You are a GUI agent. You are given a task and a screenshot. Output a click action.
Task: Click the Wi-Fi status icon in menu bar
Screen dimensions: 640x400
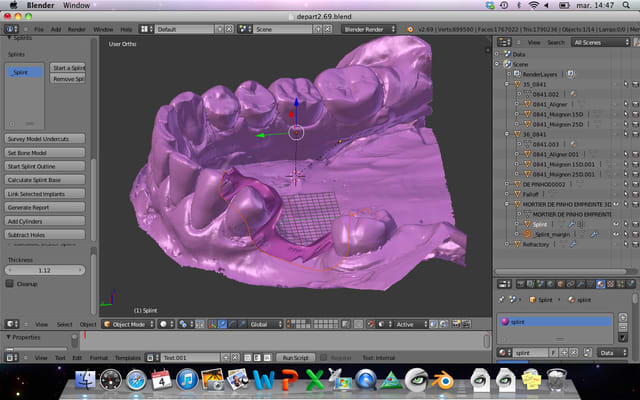click(x=533, y=5)
